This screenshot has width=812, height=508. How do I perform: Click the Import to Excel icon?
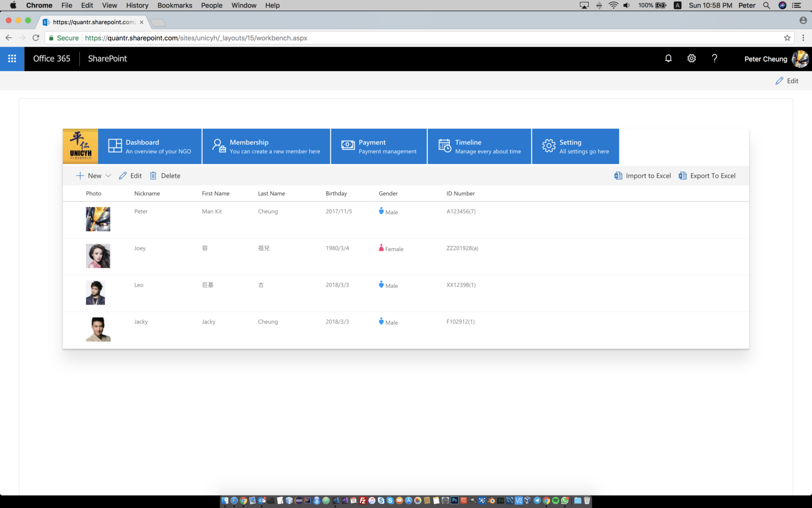[x=618, y=175]
